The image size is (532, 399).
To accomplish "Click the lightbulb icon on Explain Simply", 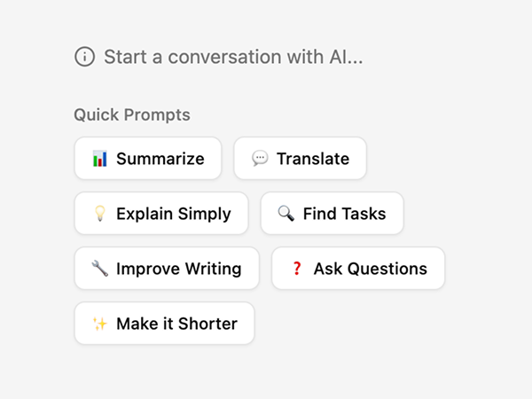I will (100, 214).
